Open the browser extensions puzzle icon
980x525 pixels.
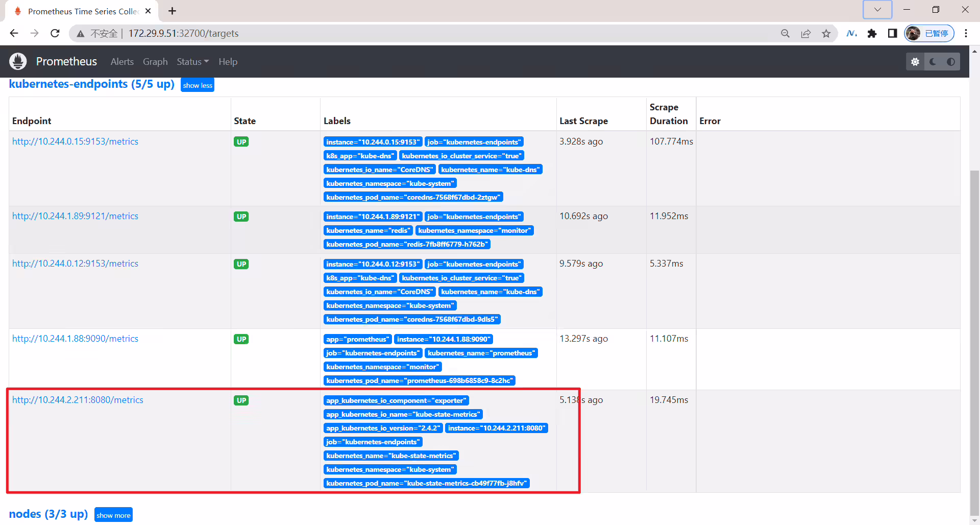[x=872, y=33]
